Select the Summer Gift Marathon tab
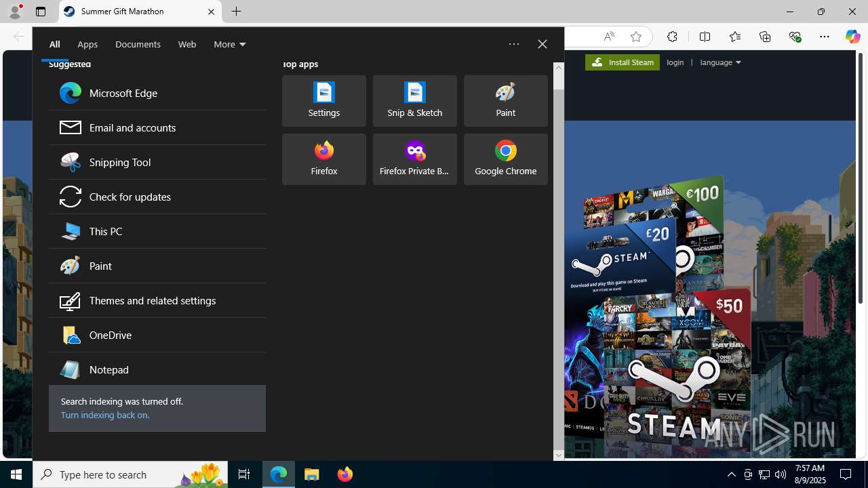868x488 pixels. click(140, 12)
